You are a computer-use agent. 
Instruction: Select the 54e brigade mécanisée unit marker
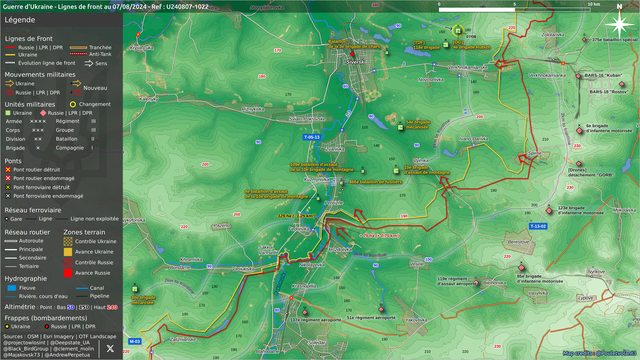(x=400, y=127)
